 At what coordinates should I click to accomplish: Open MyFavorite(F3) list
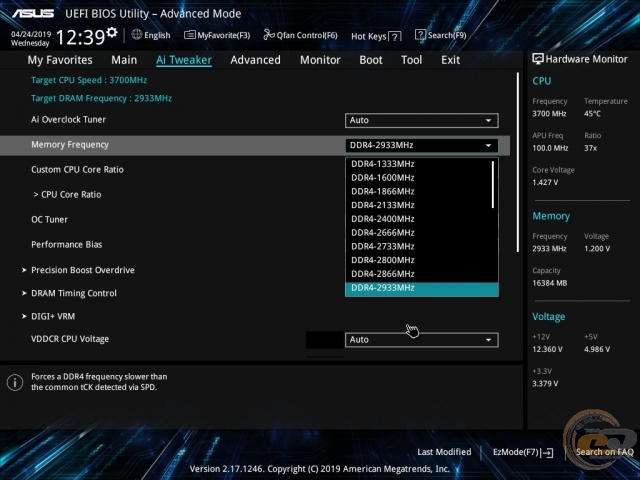pos(217,36)
